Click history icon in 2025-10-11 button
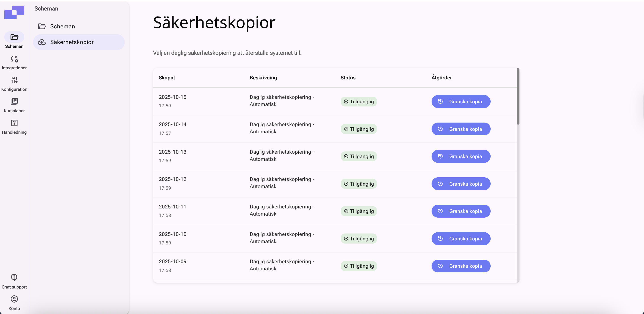 coord(440,211)
